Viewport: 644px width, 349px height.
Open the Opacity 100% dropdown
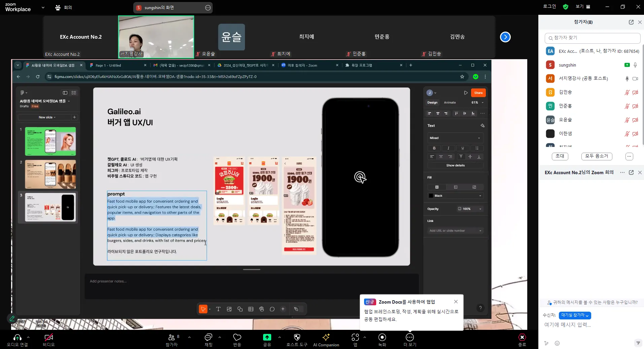pos(470,209)
